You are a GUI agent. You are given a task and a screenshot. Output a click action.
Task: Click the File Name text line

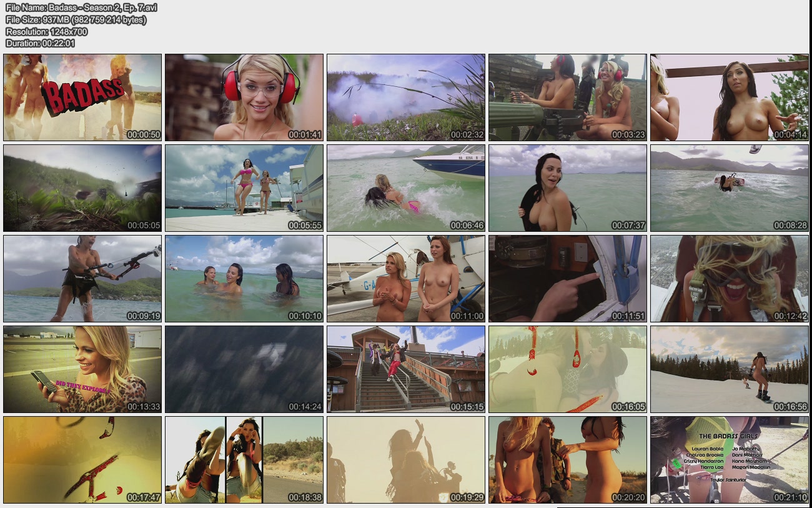[x=81, y=7]
